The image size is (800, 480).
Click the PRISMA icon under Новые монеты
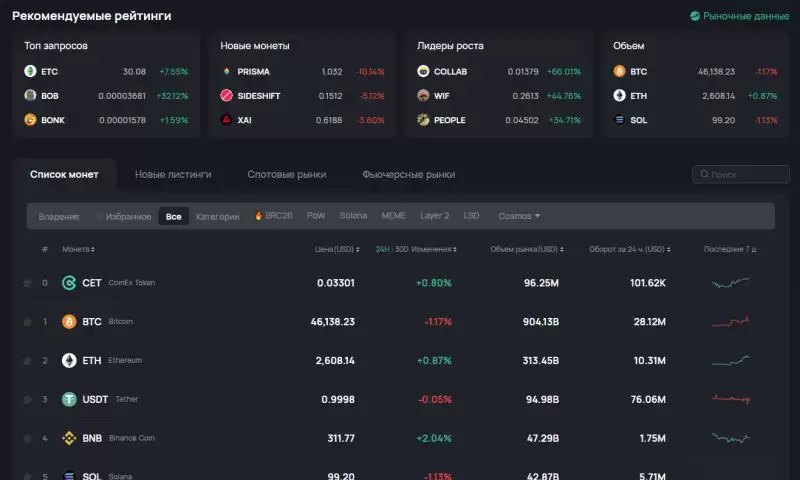[x=227, y=72]
